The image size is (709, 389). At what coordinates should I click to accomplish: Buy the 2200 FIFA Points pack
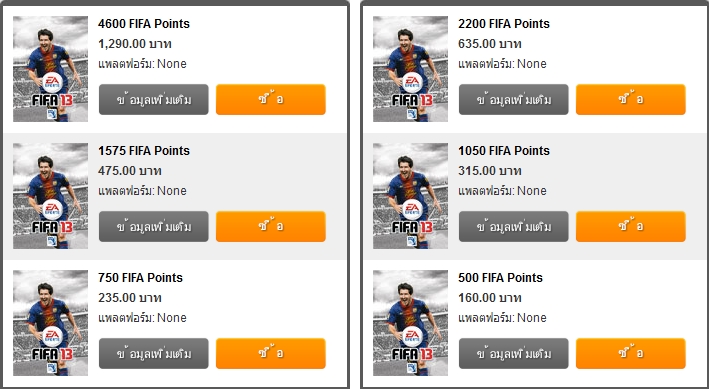click(x=631, y=100)
